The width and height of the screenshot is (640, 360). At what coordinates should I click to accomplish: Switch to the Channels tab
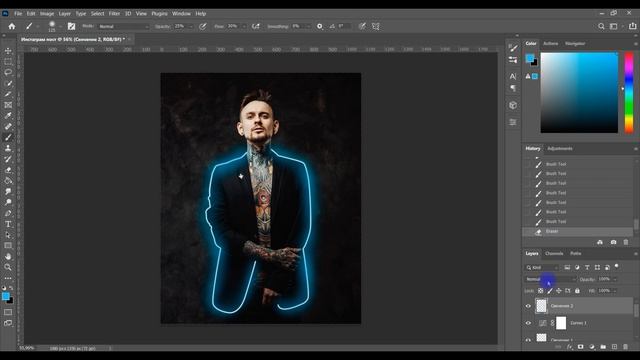tap(554, 253)
